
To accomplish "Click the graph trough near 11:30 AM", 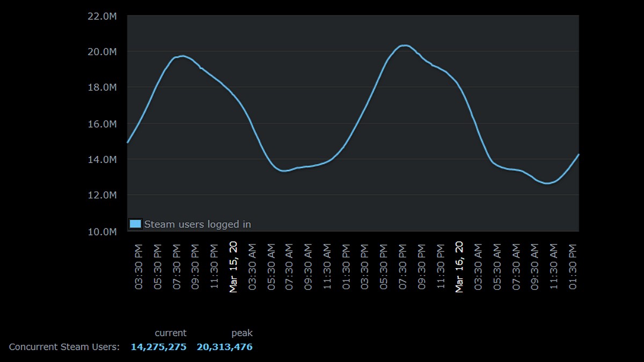I will pyautogui.click(x=547, y=182).
